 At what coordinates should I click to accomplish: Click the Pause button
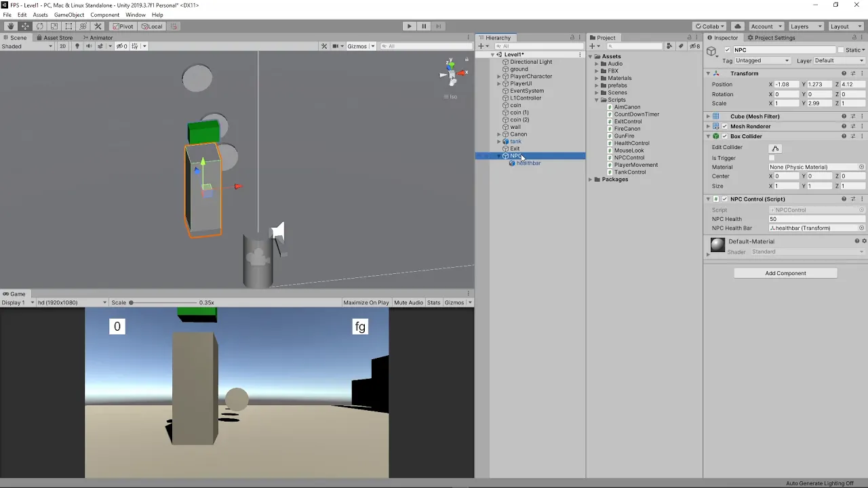pos(424,26)
